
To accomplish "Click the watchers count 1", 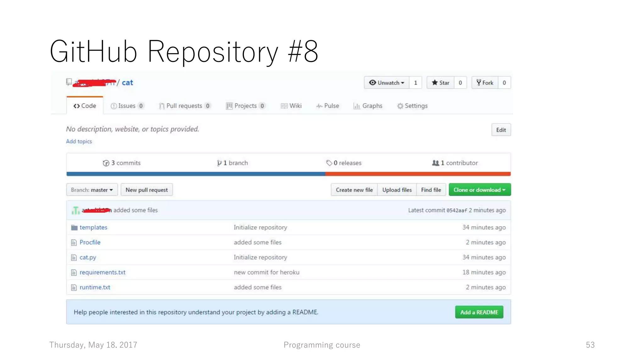I will [x=415, y=83].
